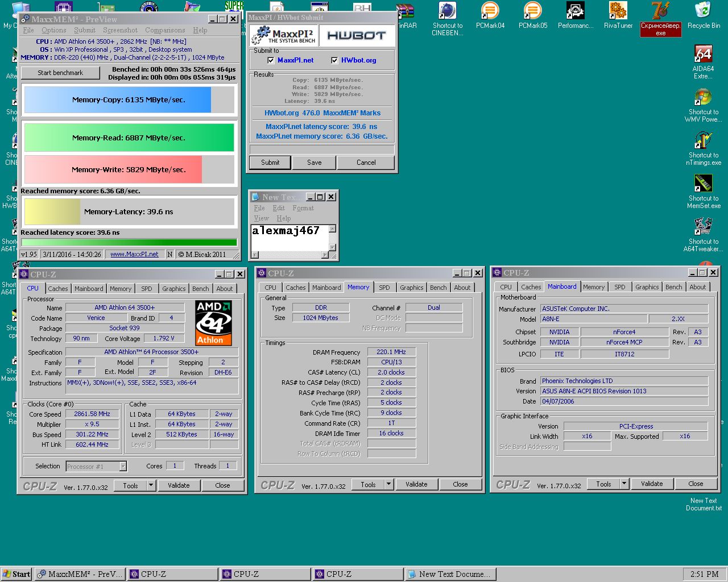Click the green progress bar in MaxxMEM²

pyautogui.click(x=129, y=243)
